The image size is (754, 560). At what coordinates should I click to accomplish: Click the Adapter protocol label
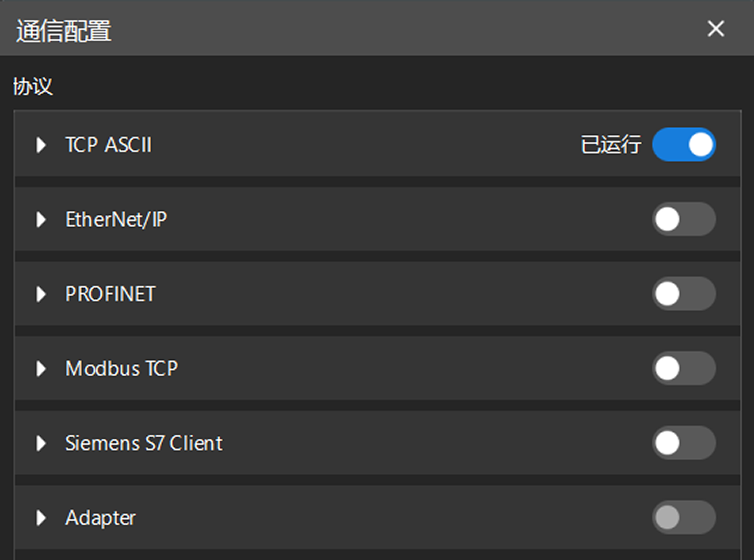point(100,517)
